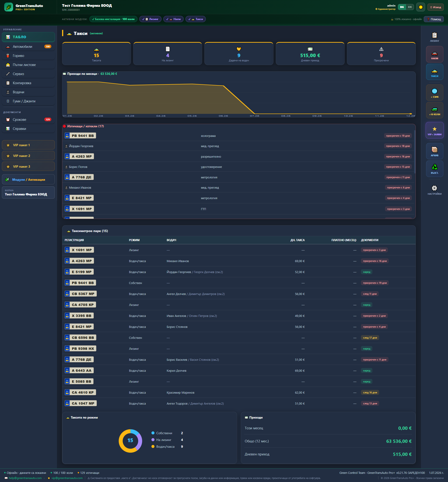The height and width of the screenshot is (482, 448).
Task: Click the VIP+ Заяви star tile
Action: [x=434, y=131]
